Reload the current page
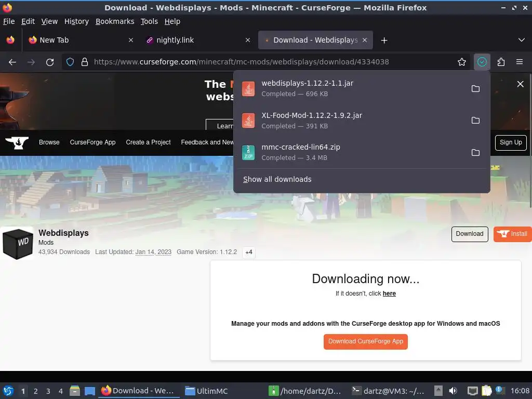Image resolution: width=532 pixels, height=399 pixels. [50, 62]
